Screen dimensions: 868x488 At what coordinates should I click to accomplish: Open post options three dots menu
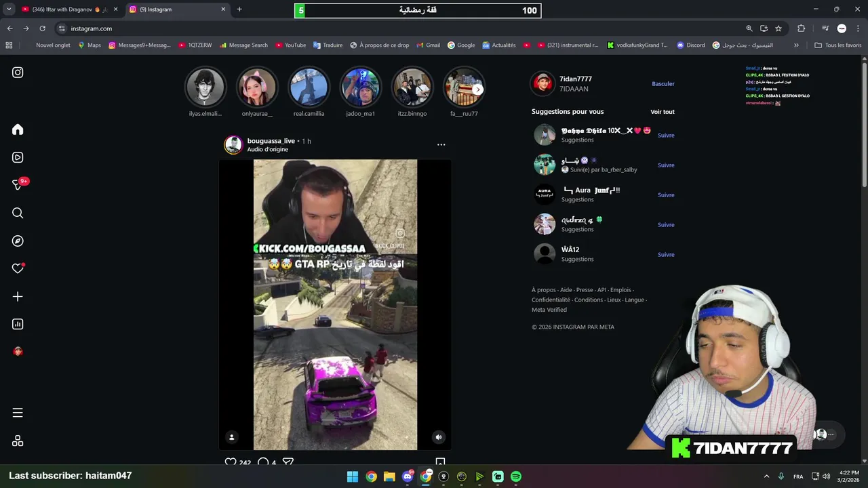click(441, 144)
